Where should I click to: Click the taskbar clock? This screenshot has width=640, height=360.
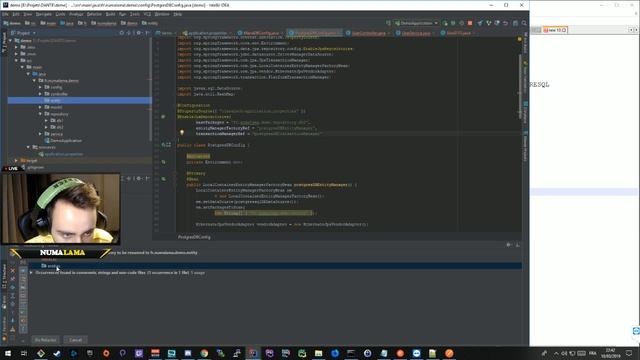click(x=610, y=353)
